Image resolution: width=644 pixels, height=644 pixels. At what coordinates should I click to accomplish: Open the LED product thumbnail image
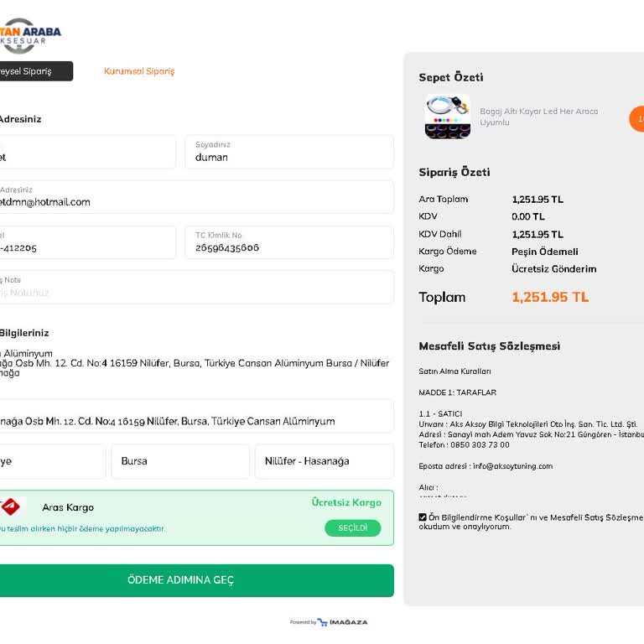point(447,117)
